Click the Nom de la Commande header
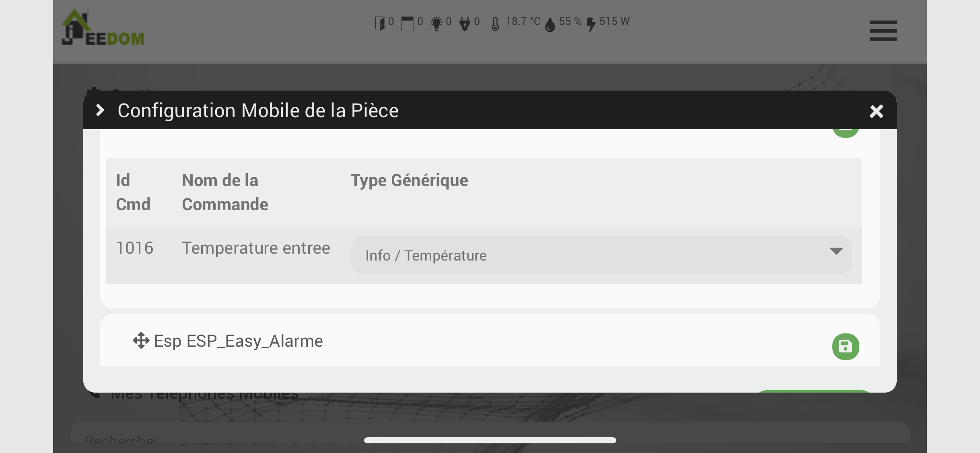The width and height of the screenshot is (980, 453). point(224,192)
